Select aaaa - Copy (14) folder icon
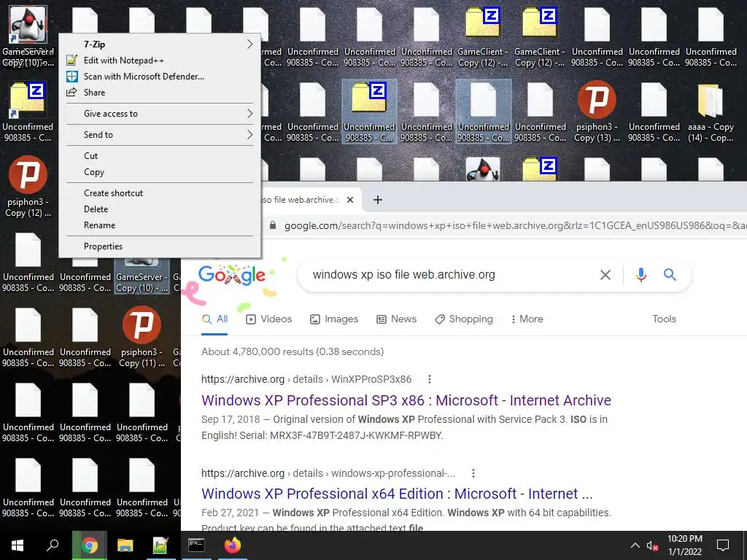This screenshot has width=747, height=560. [x=711, y=112]
